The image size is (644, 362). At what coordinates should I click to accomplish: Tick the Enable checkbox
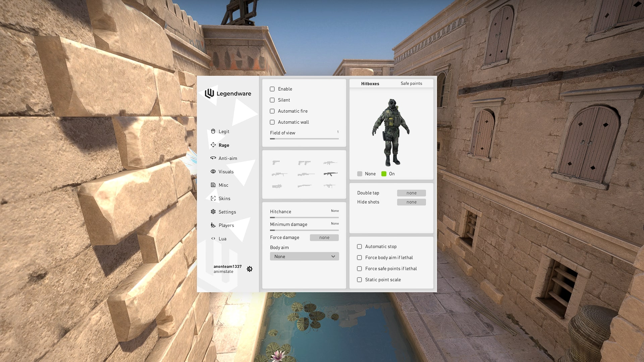272,89
